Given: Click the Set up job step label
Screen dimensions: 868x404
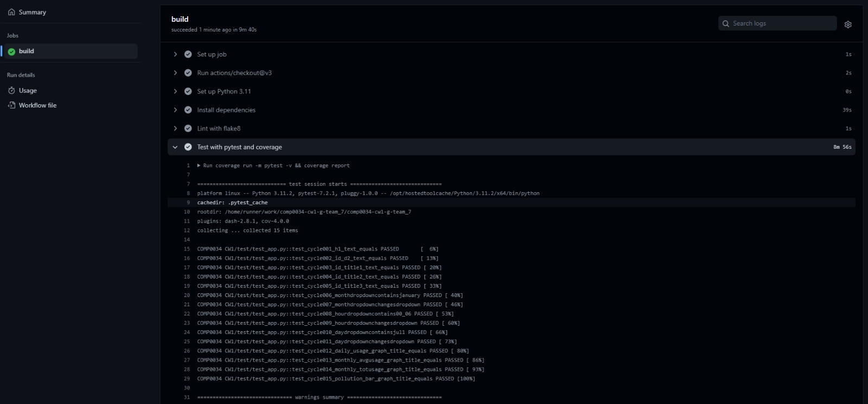Looking at the screenshot, I should (212, 54).
